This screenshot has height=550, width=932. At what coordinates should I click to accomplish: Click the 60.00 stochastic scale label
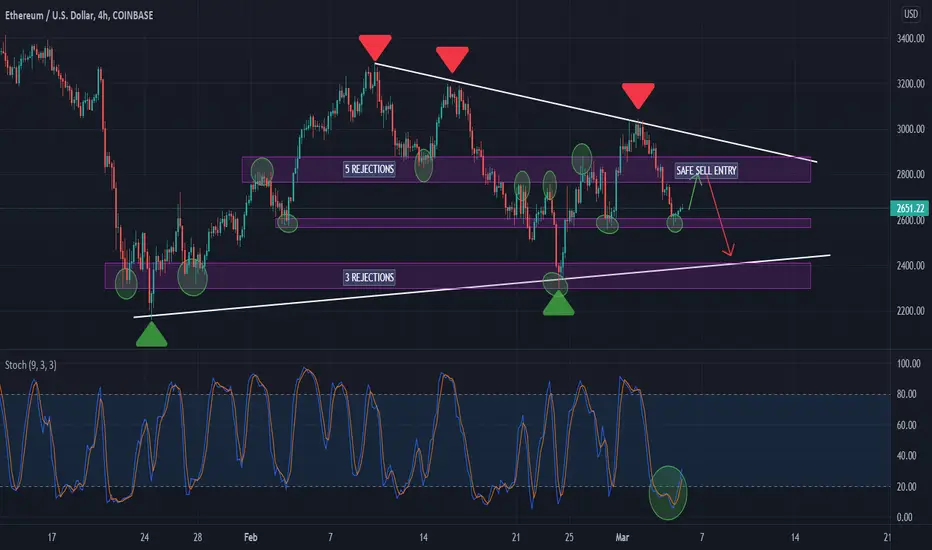point(908,425)
